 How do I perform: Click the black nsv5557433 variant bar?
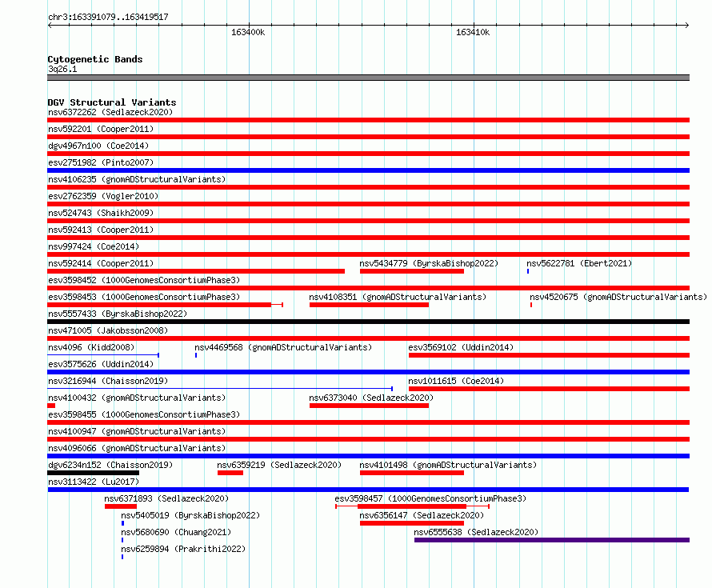(368, 322)
